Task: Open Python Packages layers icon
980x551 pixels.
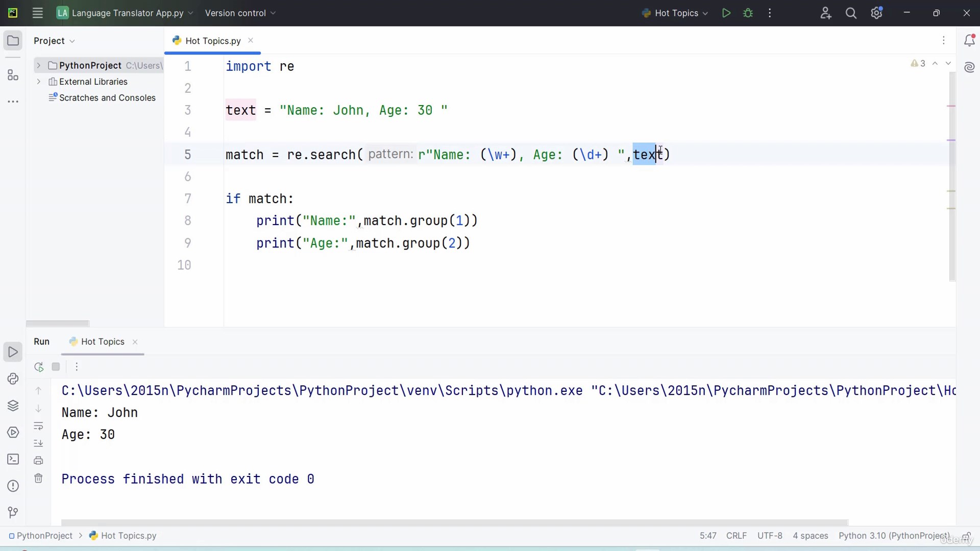Action: tap(13, 406)
